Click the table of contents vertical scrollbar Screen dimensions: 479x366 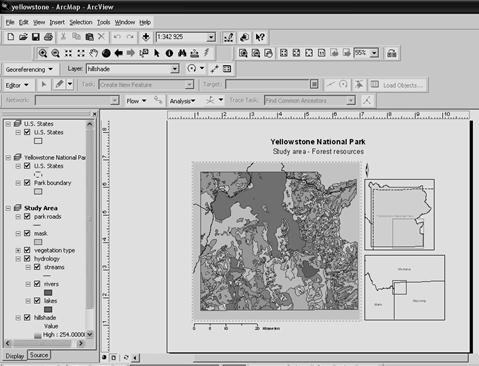pyautogui.click(x=90, y=229)
